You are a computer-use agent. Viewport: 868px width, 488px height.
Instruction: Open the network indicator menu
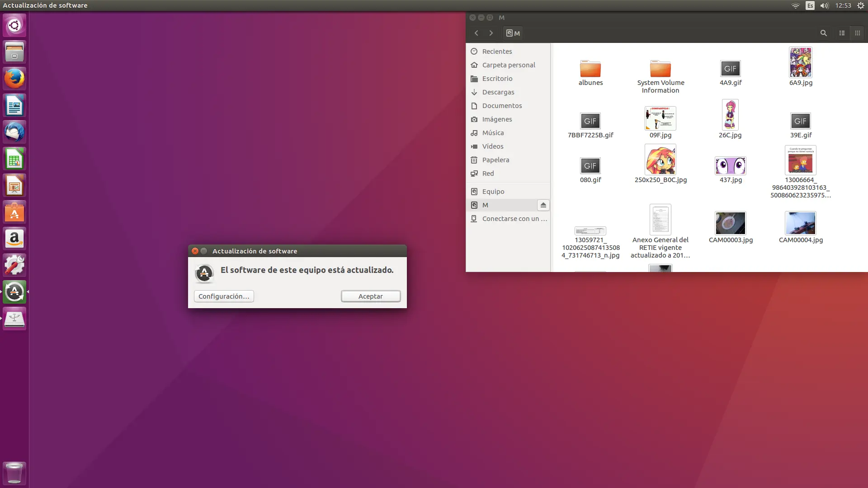(x=795, y=5)
